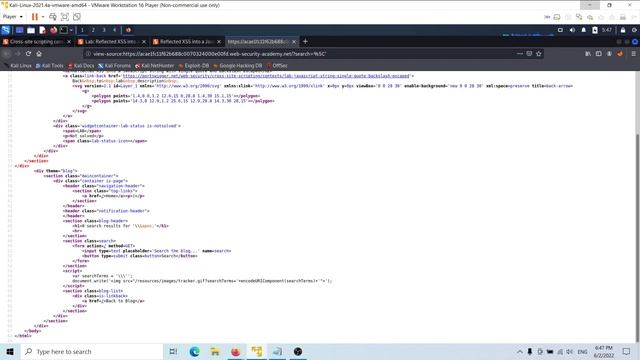Screen dimensions: 640x360
Task: Switch to the Lab: Reflected XSS tab
Action: pos(111,42)
